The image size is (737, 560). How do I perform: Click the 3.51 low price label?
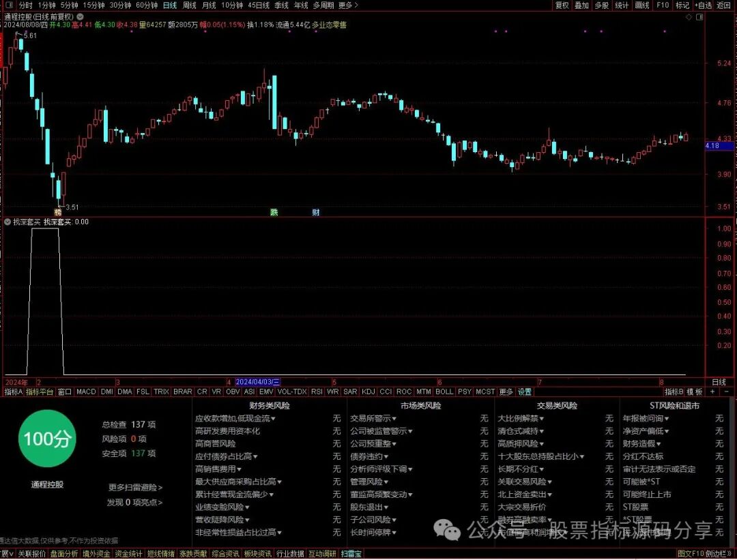[72, 207]
